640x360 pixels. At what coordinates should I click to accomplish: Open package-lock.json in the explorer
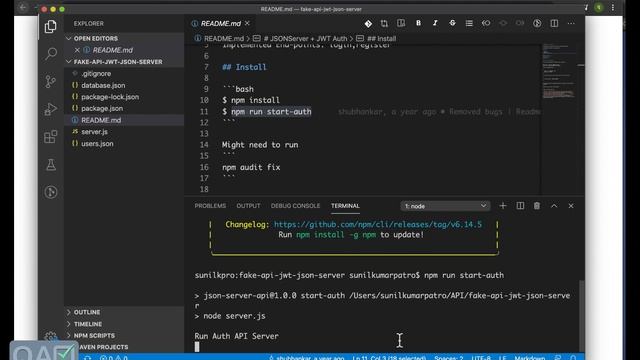[110, 97]
